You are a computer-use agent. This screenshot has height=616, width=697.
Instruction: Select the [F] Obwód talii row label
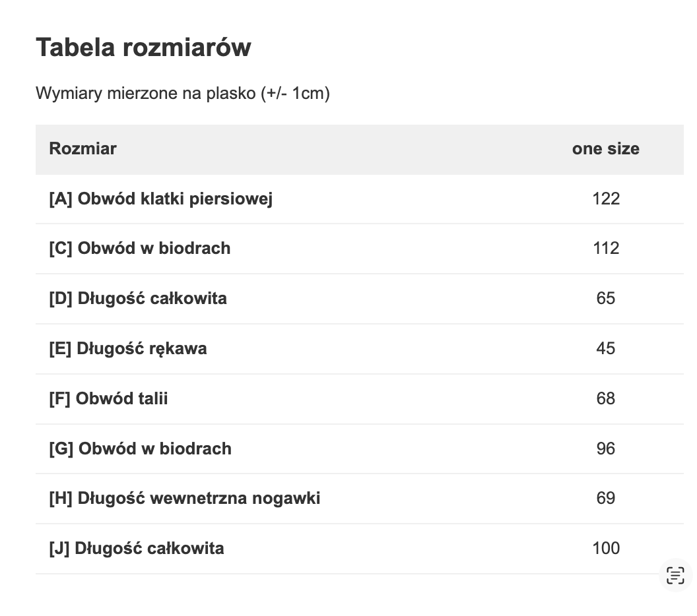tap(108, 398)
